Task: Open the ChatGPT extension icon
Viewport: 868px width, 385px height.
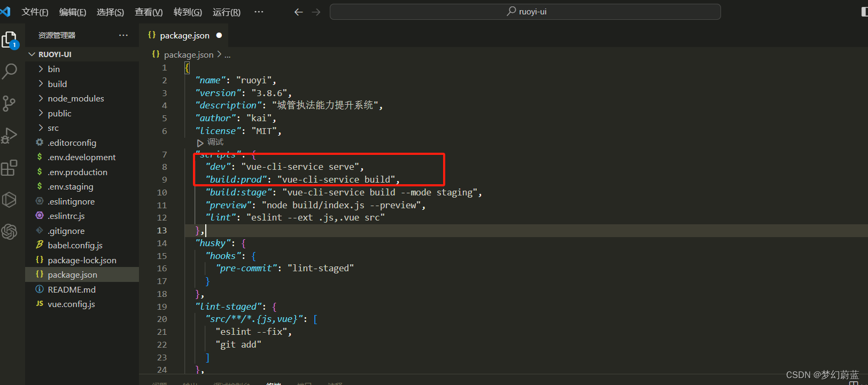Action: 10,232
